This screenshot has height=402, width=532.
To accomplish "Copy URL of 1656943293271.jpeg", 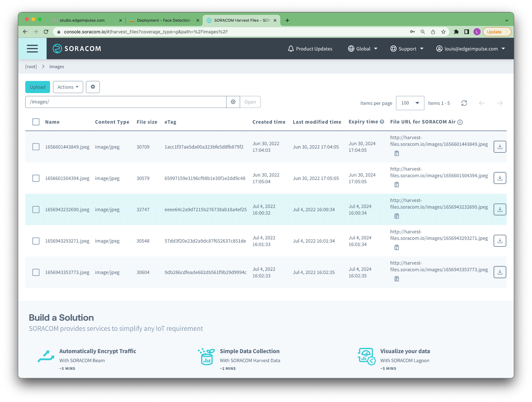I will tap(397, 247).
